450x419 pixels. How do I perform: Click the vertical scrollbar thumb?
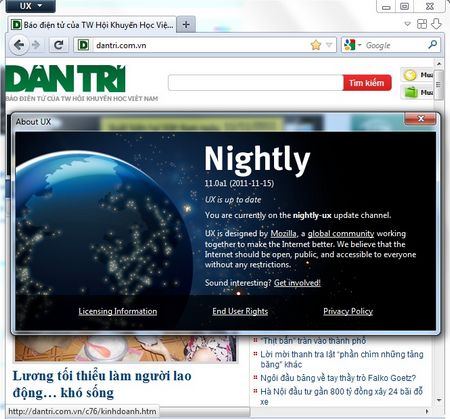(x=439, y=85)
